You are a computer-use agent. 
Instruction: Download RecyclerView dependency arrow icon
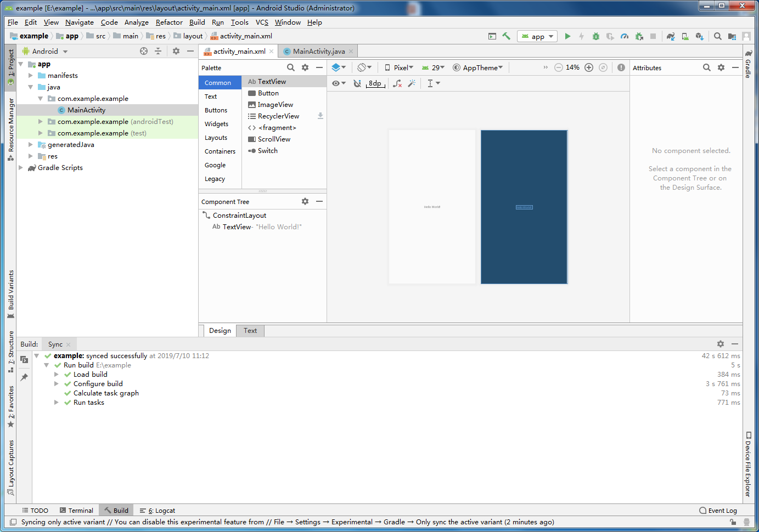click(x=321, y=116)
